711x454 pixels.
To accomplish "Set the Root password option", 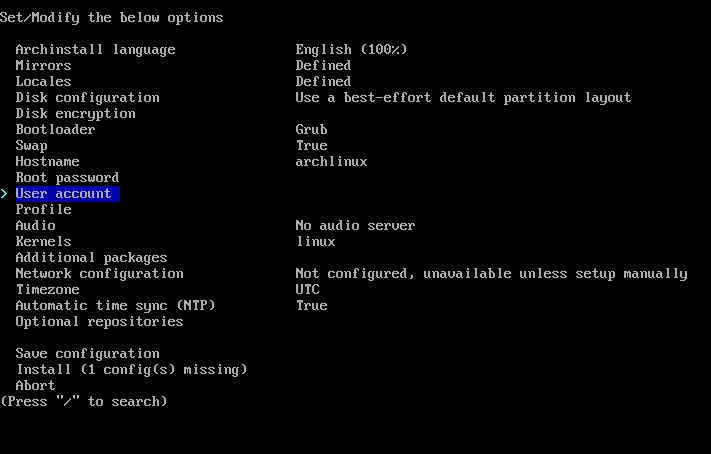I will pyautogui.click(x=68, y=177).
